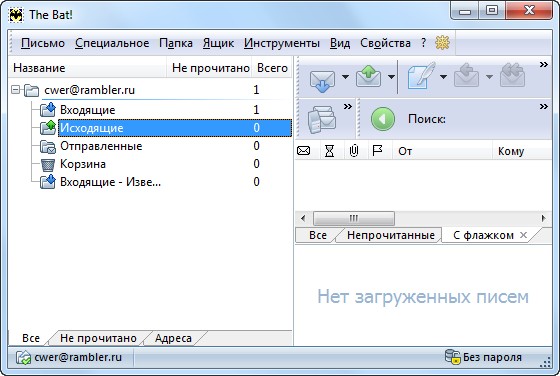Switch to the Адреса tab
560x376 pixels.
pos(173,338)
